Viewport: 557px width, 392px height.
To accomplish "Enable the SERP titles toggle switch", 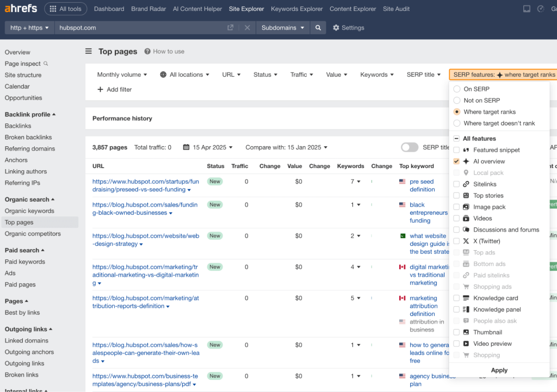I will [410, 147].
